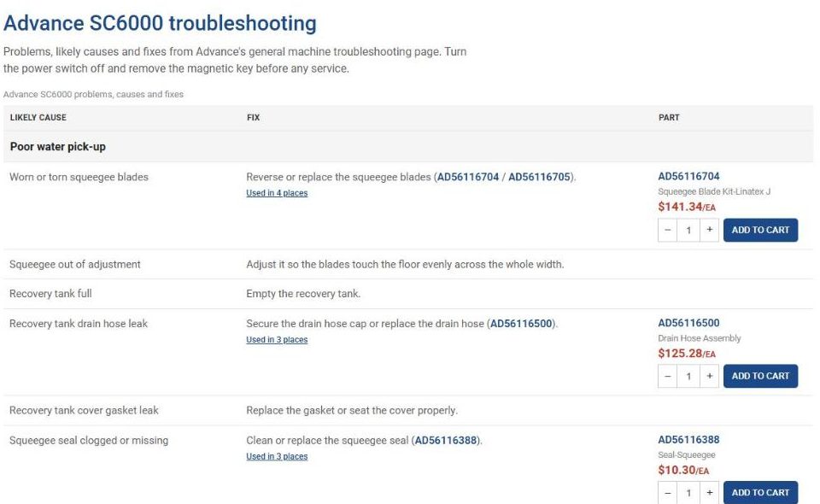Increase quantity for Drain Hose Assembly
Screen dimensions: 820x504
click(x=709, y=377)
